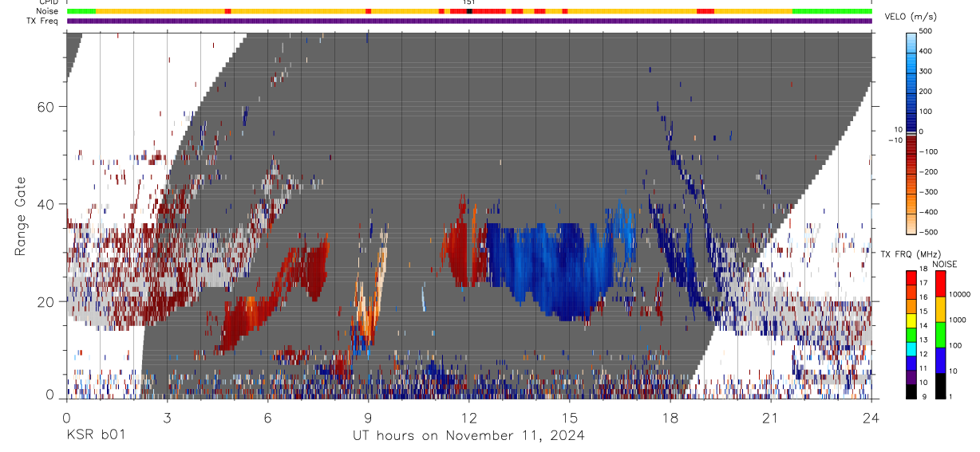
Task: Click the '12' tick label on the time axis
Action: click(469, 417)
